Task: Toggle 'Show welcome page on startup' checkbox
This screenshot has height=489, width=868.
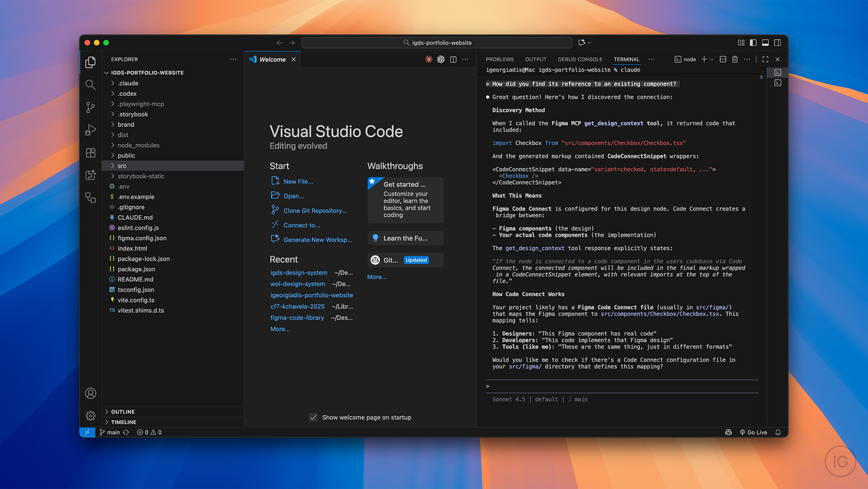Action: [x=313, y=417]
